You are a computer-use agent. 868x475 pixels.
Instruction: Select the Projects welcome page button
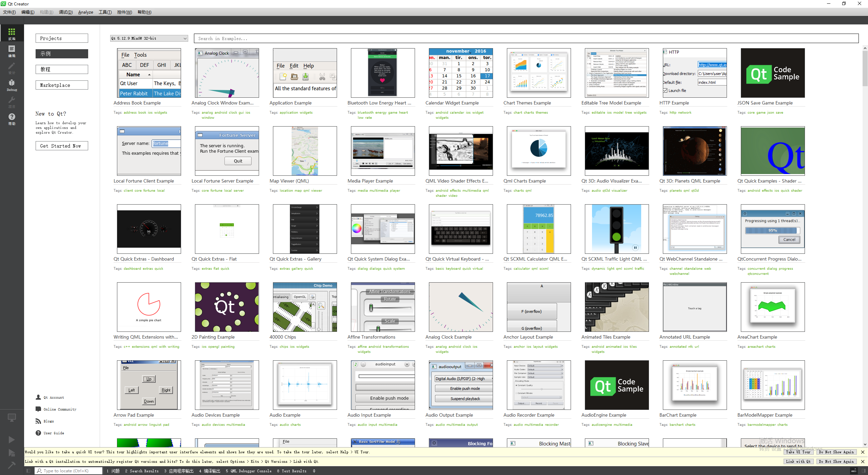[62, 38]
